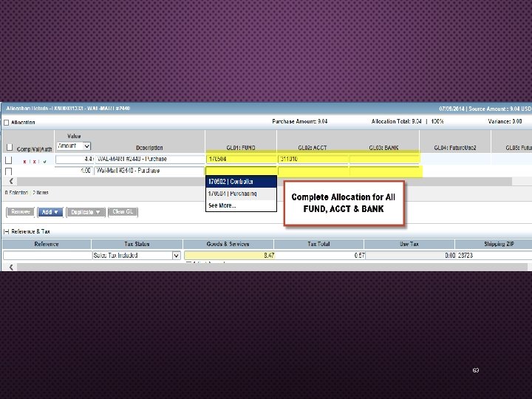This screenshot has height=399, width=532.
Task: Click the empty GL03 BANK field in first row
Action: (384, 159)
